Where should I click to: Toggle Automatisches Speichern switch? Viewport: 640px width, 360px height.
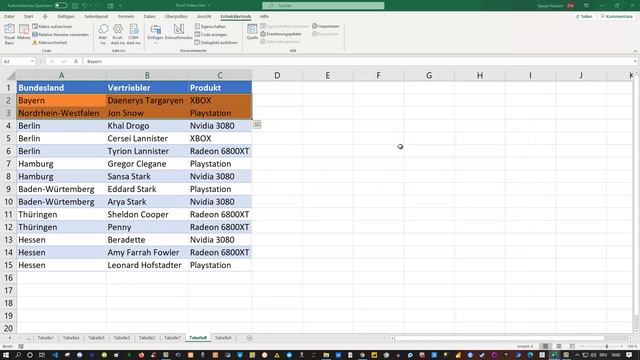(x=61, y=5)
